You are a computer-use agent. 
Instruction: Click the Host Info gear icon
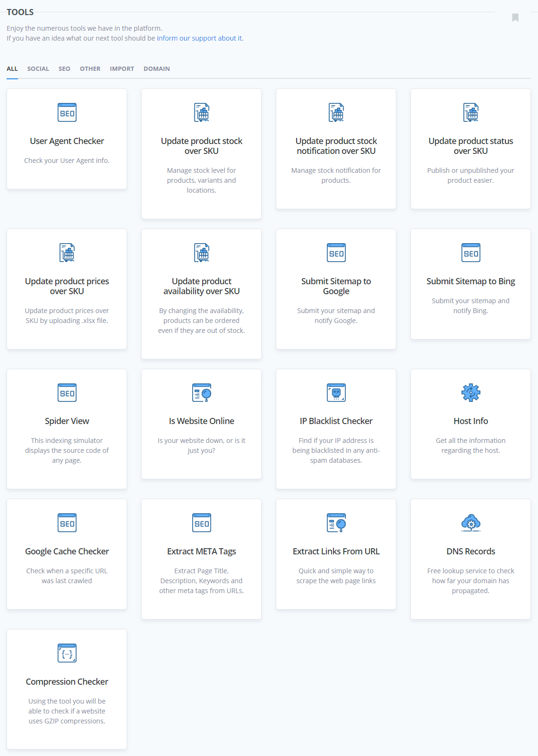click(x=471, y=392)
